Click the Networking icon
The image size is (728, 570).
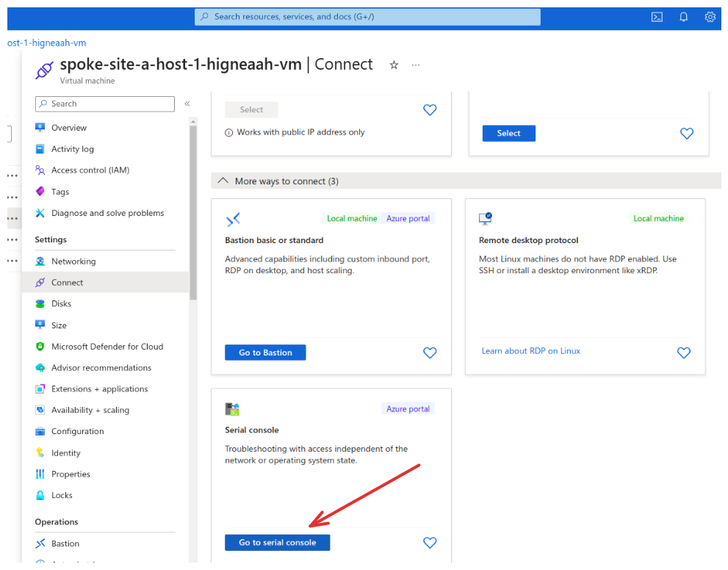40,261
